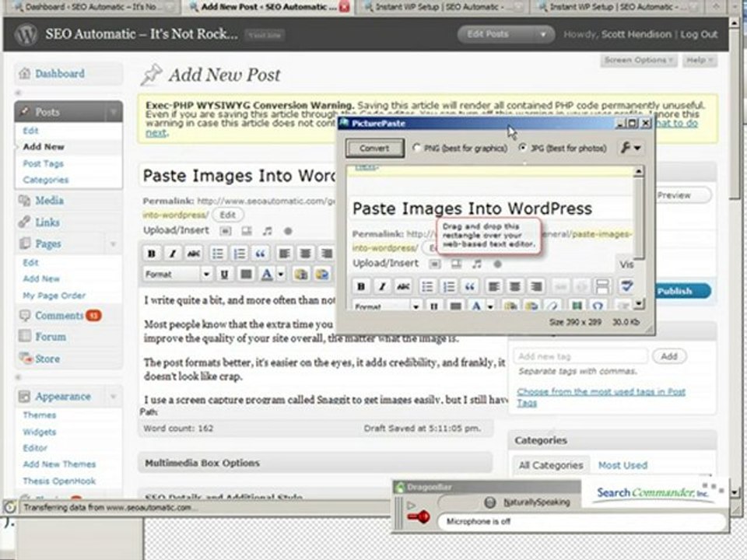This screenshot has height=560, width=747.
Task: Apply blockquote in main editor toolbar
Action: pos(260,254)
